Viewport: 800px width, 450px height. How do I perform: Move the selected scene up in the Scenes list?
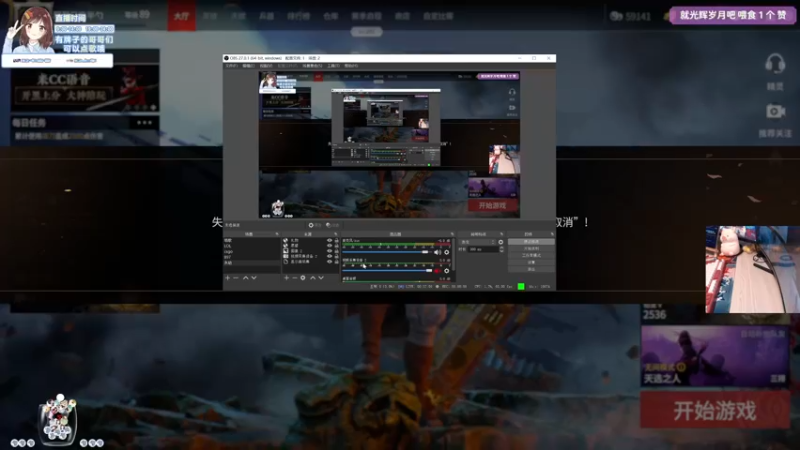coord(245,278)
